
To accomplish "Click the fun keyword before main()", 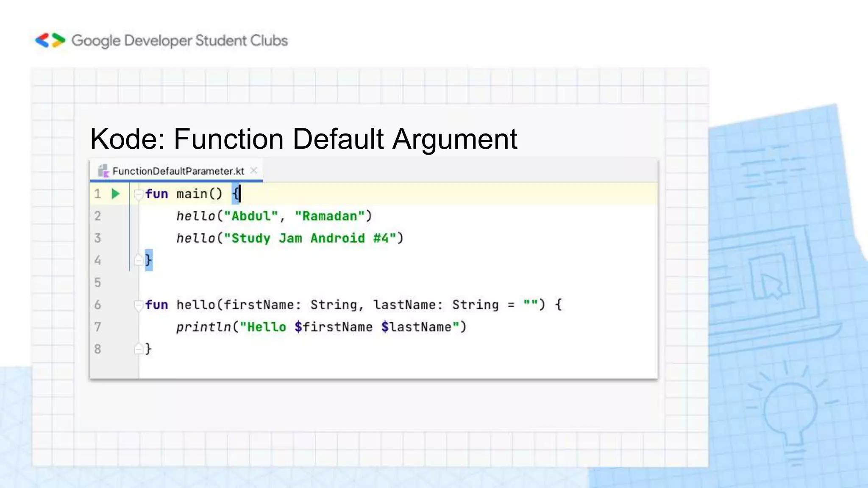I will 156,194.
